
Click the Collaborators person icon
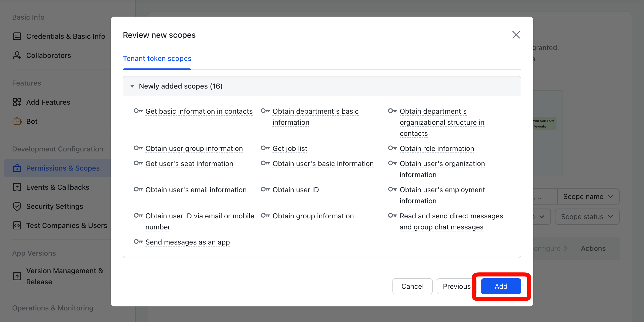click(x=17, y=55)
